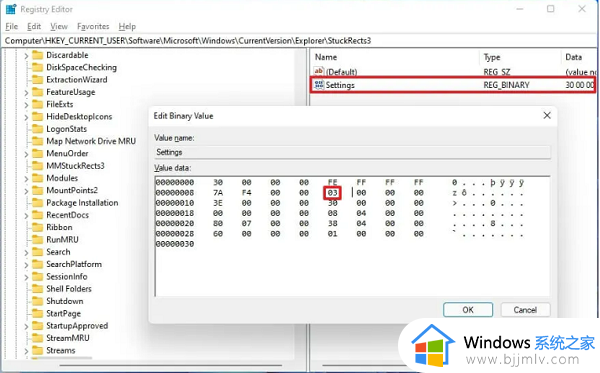Expand the Streams key
The width and height of the screenshot is (600, 373).
(x=26, y=351)
